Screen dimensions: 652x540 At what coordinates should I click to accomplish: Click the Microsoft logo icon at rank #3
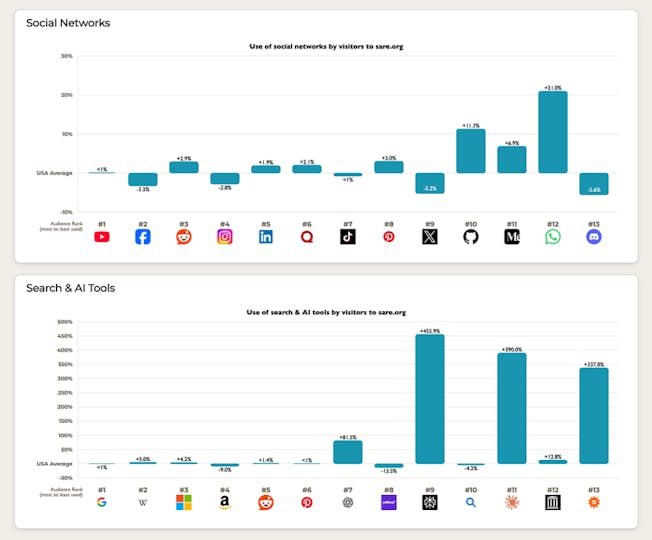(184, 502)
